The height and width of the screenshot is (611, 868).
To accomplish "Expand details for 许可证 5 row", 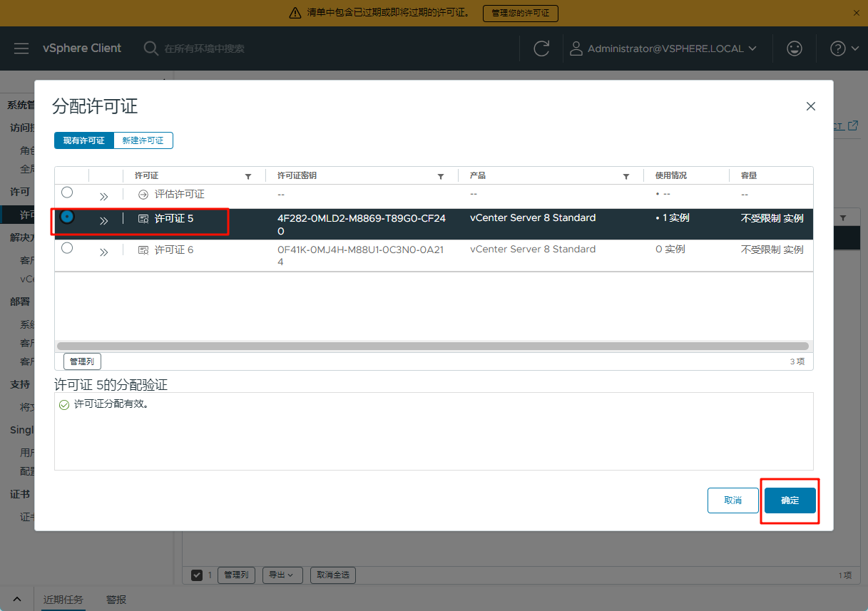I will [x=103, y=221].
